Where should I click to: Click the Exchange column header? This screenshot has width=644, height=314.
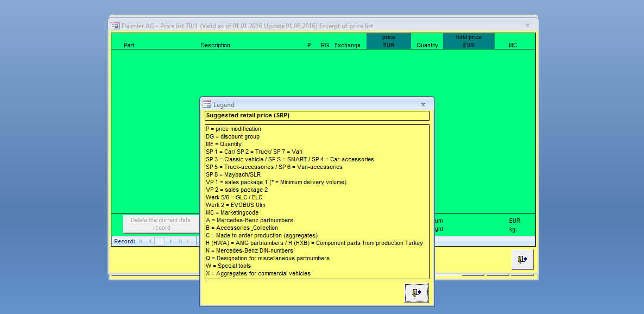(x=347, y=45)
